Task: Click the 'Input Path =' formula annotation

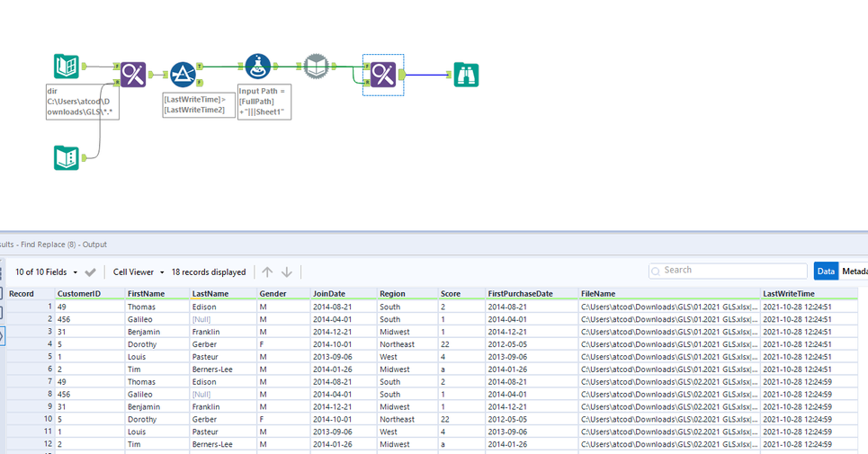Action: [x=264, y=102]
